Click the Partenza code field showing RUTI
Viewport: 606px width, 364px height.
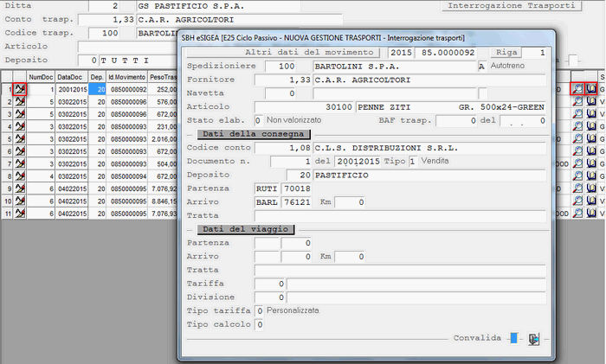(267, 188)
